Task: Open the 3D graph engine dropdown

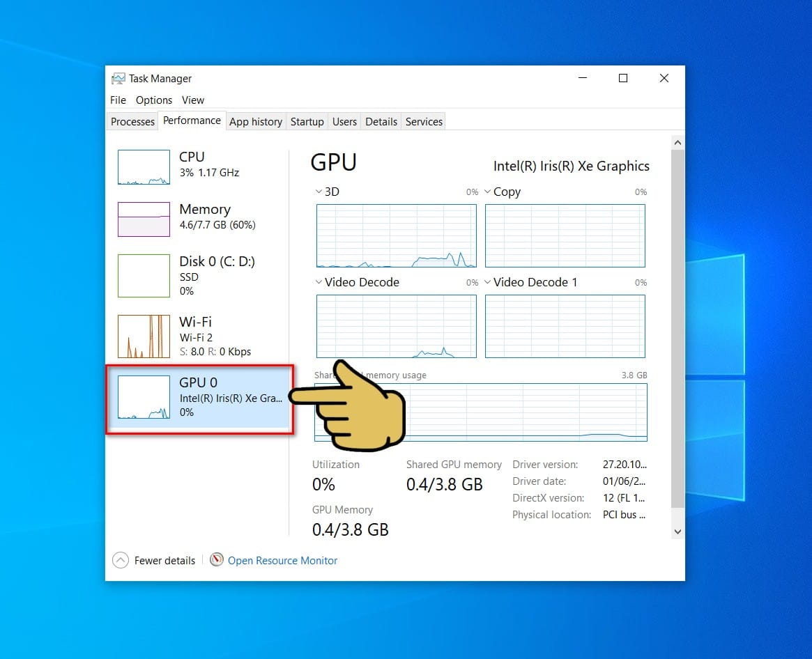Action: [319, 192]
